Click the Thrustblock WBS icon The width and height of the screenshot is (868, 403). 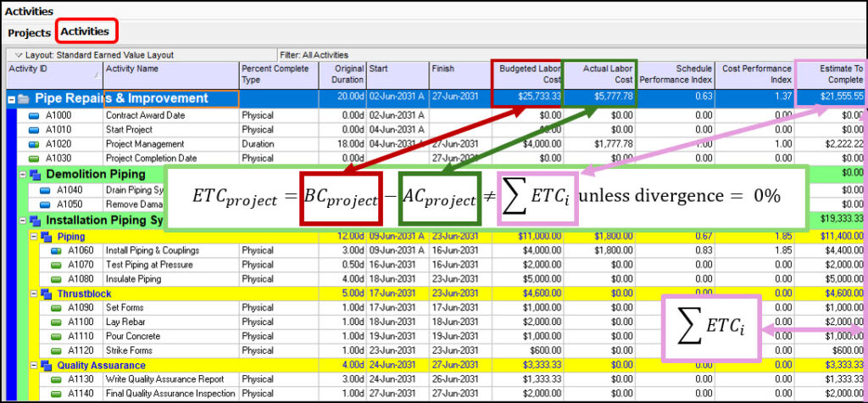click(x=46, y=294)
